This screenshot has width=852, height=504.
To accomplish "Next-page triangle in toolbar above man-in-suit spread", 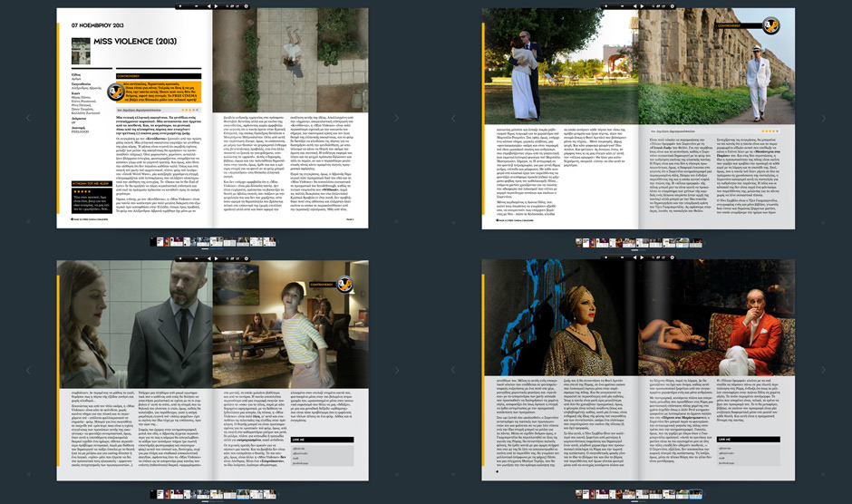I will tap(216, 258).
